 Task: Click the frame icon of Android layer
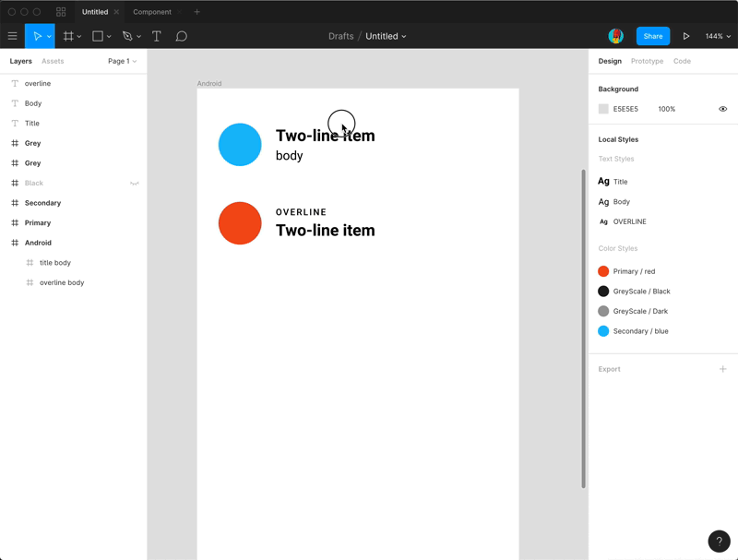tap(15, 243)
